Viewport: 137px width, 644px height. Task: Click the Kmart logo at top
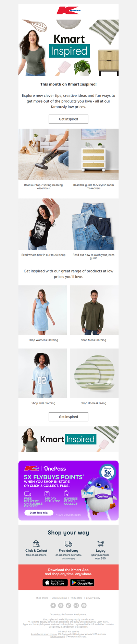click(68, 11)
